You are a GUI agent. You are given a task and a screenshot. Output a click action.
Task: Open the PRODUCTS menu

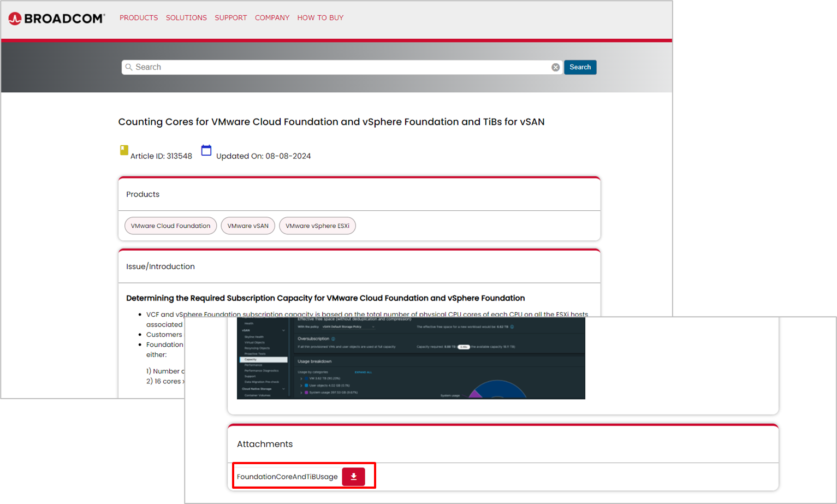tap(139, 18)
